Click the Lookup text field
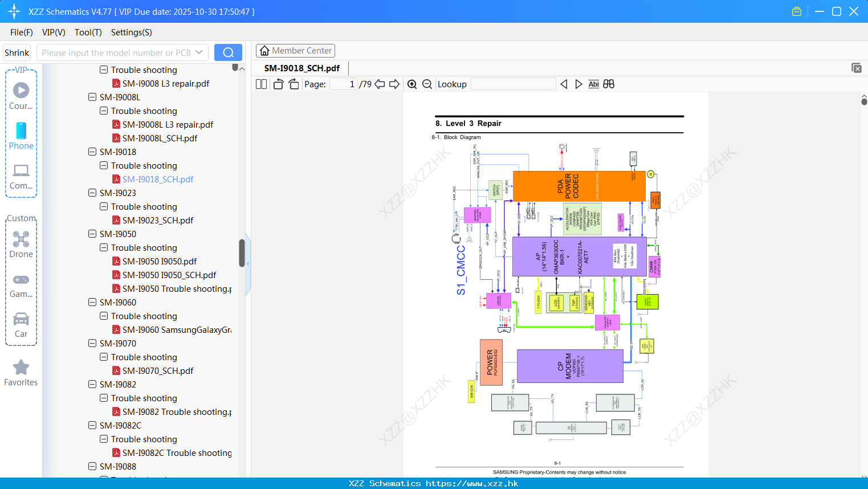 coord(513,84)
